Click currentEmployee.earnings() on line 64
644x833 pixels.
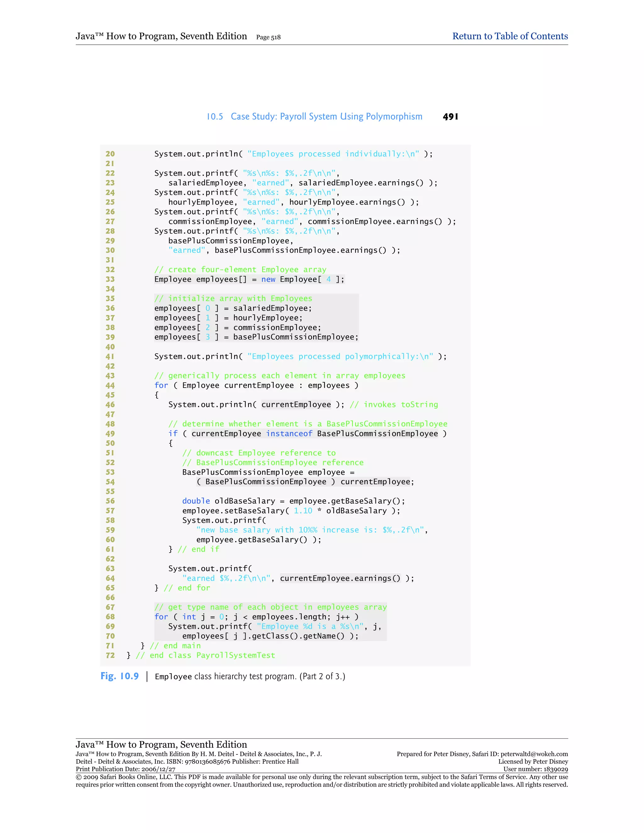(340, 578)
